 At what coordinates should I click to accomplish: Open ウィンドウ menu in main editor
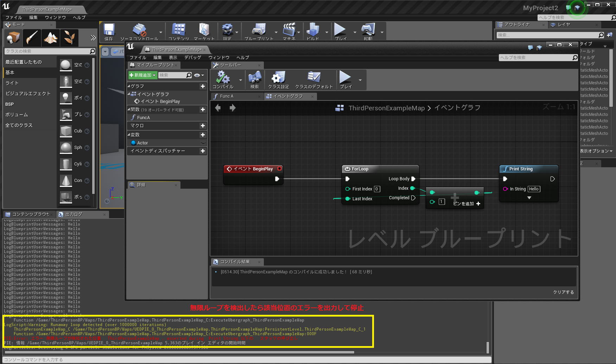pos(55,18)
